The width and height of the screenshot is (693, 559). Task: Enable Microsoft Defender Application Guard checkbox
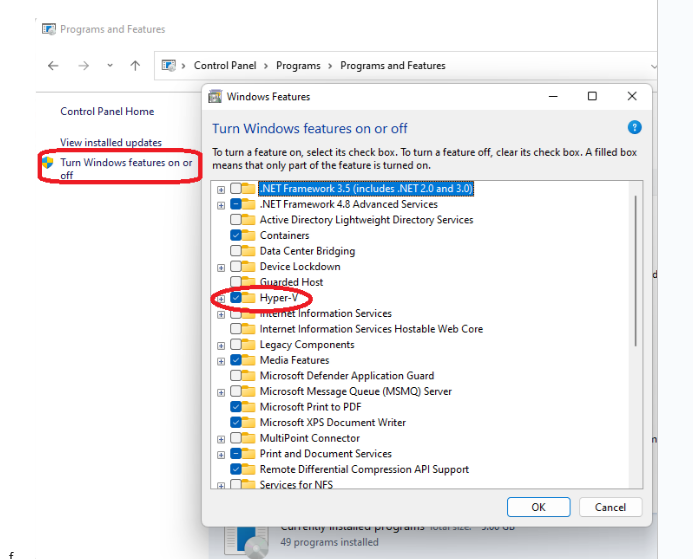(x=235, y=376)
